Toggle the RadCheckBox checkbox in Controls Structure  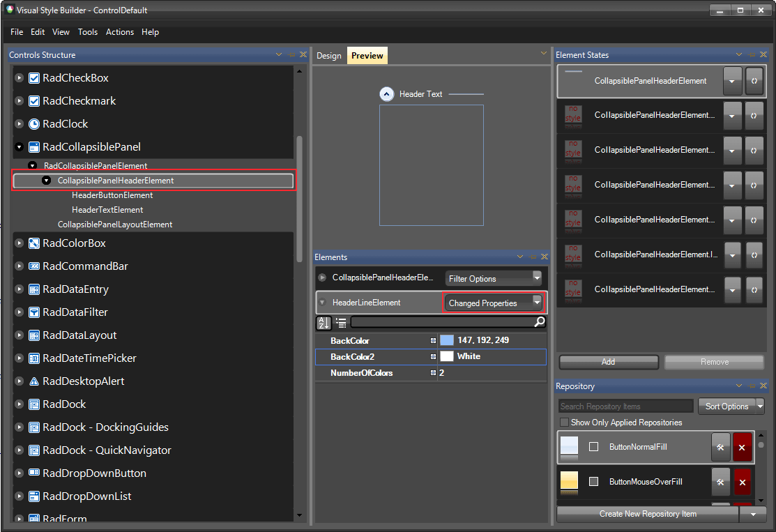click(33, 77)
